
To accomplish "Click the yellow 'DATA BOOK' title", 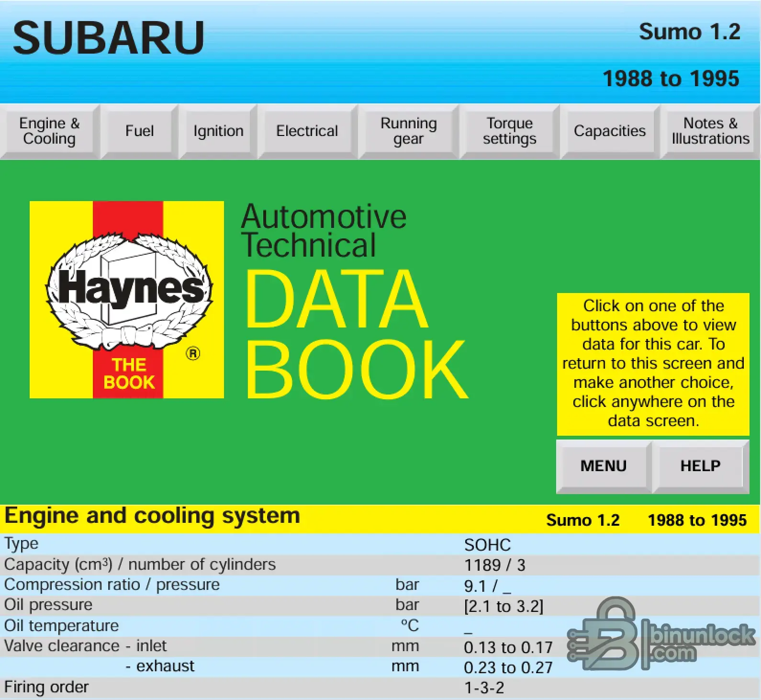I will click(357, 334).
